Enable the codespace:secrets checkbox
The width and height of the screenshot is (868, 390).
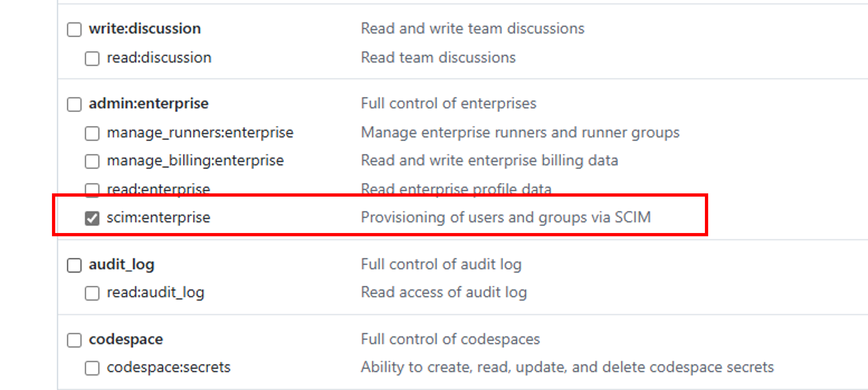92,368
